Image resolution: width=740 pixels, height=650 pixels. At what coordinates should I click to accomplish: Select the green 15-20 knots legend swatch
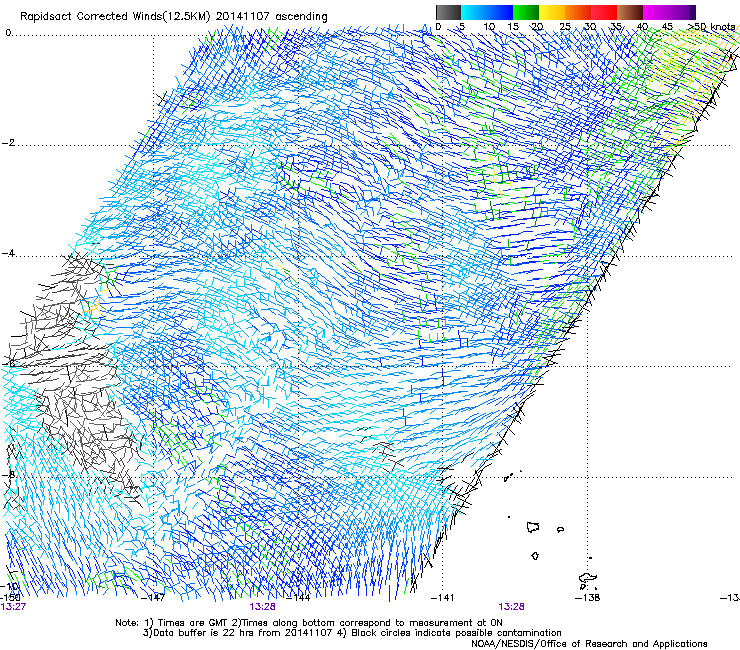click(x=526, y=12)
